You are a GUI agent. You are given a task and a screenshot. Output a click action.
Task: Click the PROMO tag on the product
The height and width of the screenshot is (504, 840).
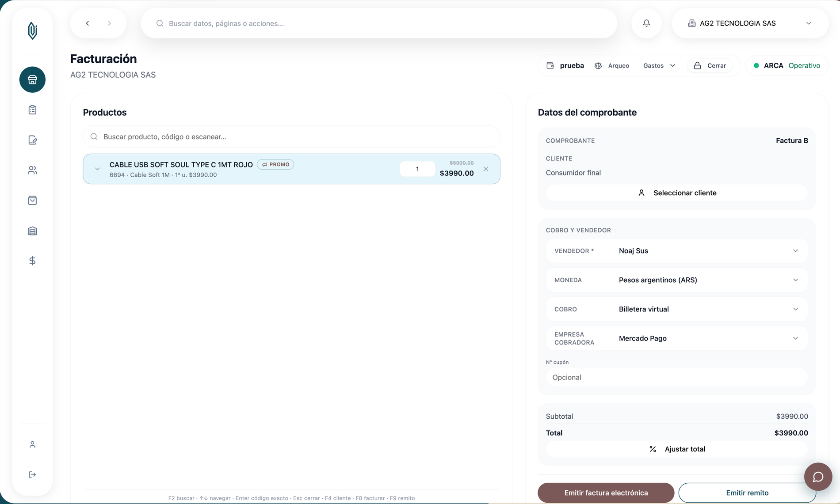(275, 164)
